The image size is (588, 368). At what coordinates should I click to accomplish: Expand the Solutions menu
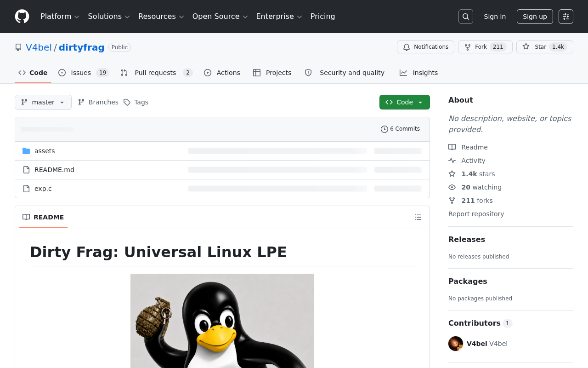pos(109,17)
